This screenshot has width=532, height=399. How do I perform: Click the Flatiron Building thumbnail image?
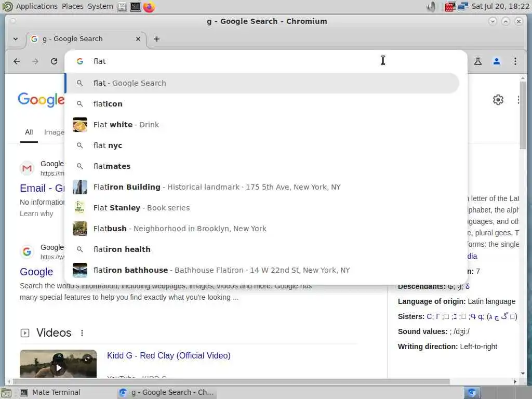[79, 187]
